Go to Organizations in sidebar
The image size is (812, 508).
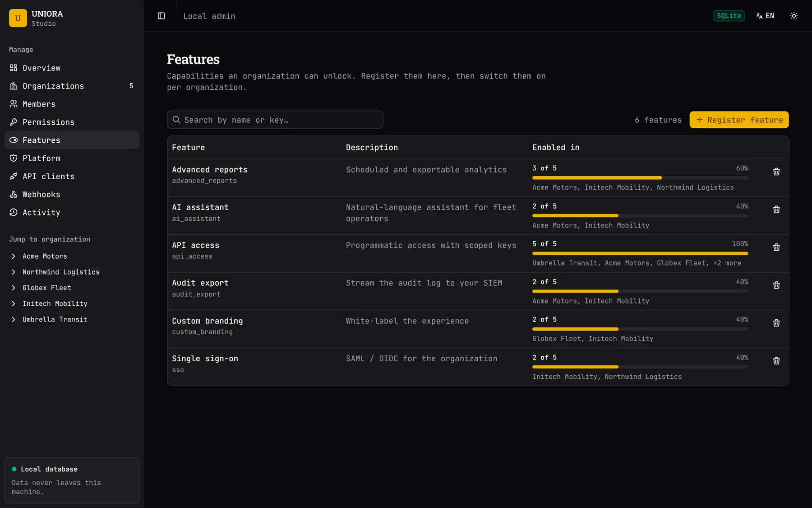click(72, 86)
